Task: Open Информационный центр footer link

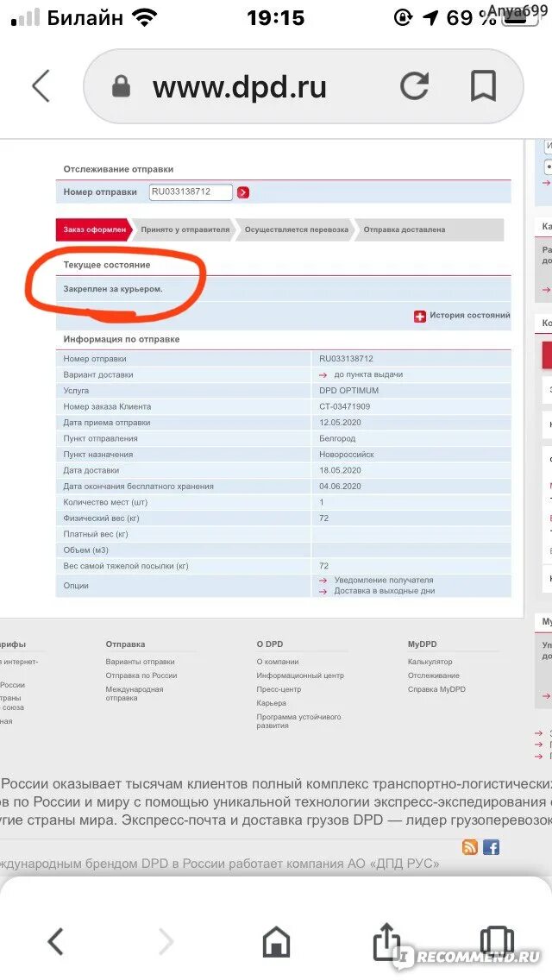Action: pyautogui.click(x=300, y=675)
